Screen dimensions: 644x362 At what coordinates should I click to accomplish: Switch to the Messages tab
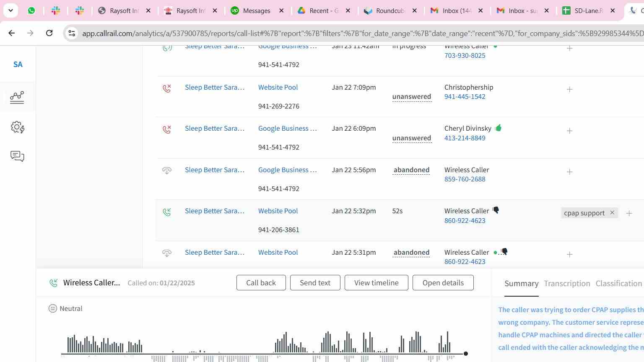click(257, 11)
